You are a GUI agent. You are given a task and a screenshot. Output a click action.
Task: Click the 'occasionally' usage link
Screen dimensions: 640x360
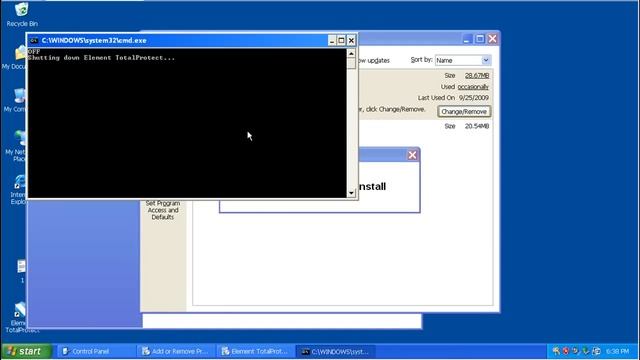(x=473, y=87)
